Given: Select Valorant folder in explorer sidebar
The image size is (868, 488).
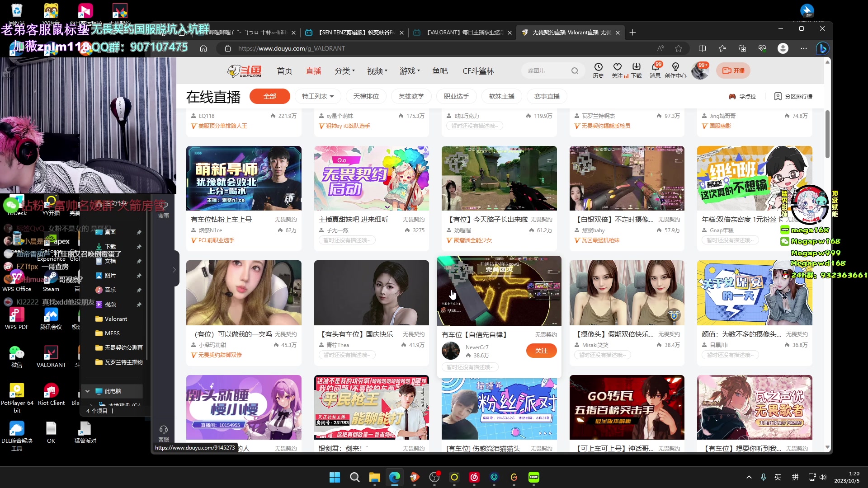Looking at the screenshot, I should tap(116, 319).
